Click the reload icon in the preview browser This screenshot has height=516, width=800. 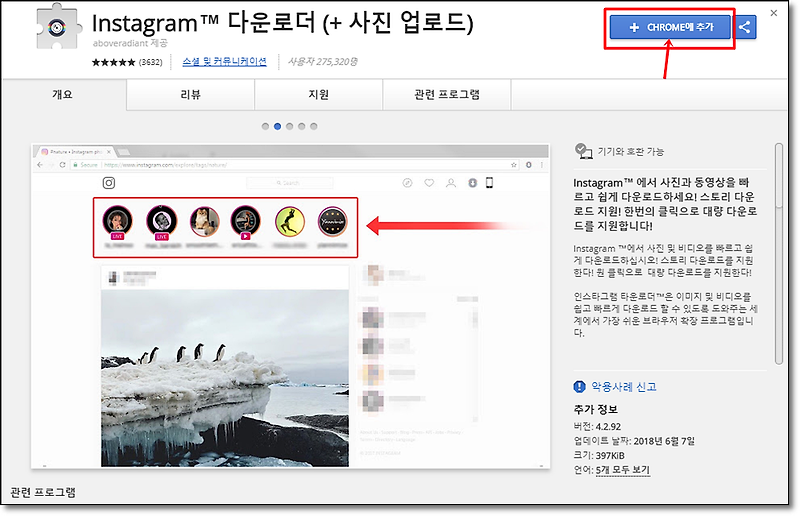[62, 165]
